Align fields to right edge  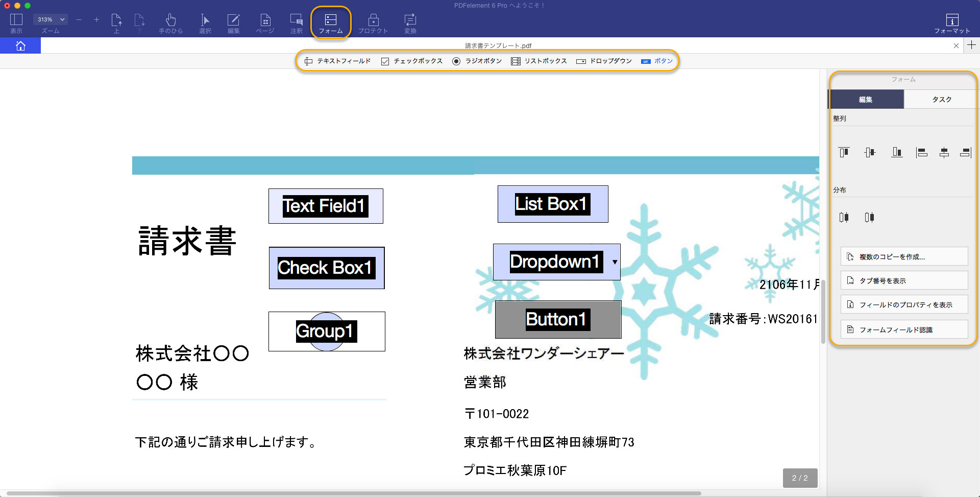965,152
